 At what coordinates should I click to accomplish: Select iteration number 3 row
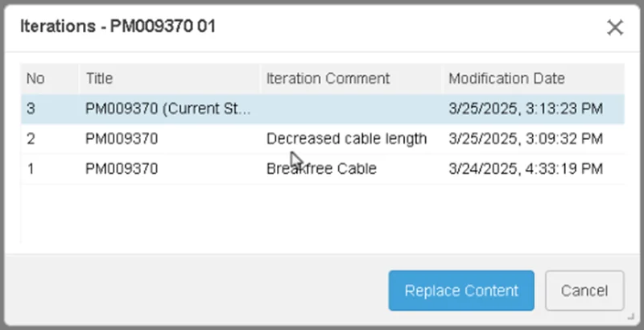tap(31, 109)
